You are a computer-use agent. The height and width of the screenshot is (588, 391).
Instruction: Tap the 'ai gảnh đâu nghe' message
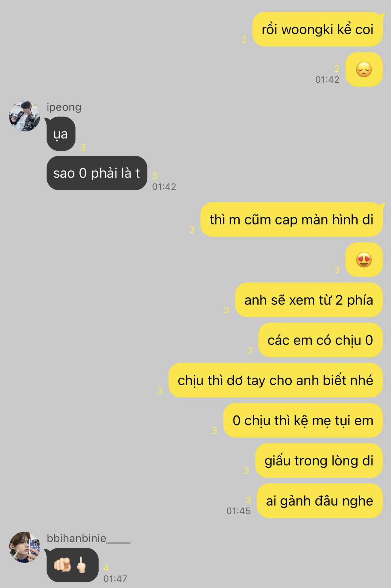tap(319, 501)
